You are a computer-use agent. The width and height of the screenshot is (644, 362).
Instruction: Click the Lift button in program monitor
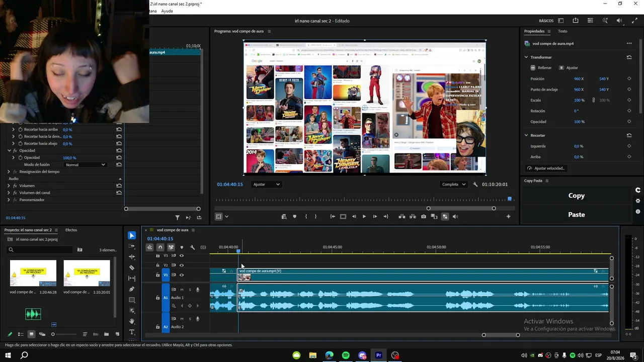402,217
